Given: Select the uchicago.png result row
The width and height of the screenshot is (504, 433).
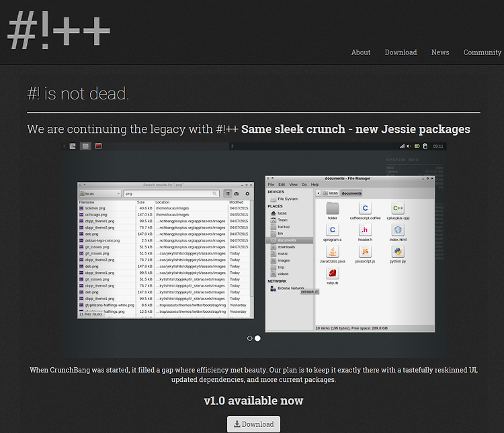Looking at the screenshot, I should pyautogui.click(x=164, y=215).
